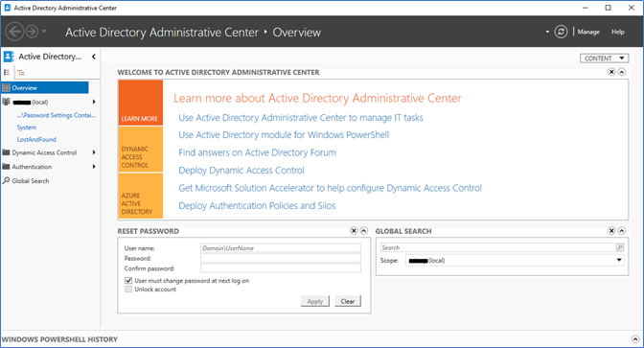Click the Active Directory Administrative Center breadcrumb
This screenshot has width=644, height=348.
point(162,32)
